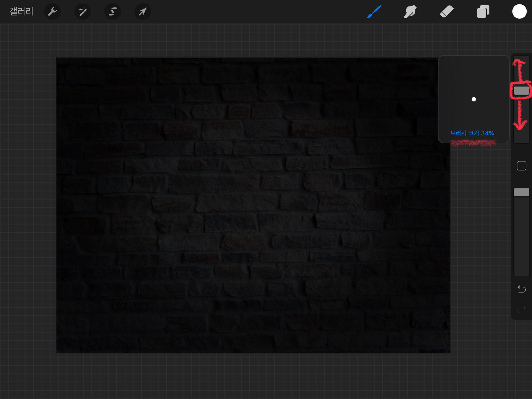Tap the square Modify button in sidebar
The image size is (532, 399).
(521, 166)
